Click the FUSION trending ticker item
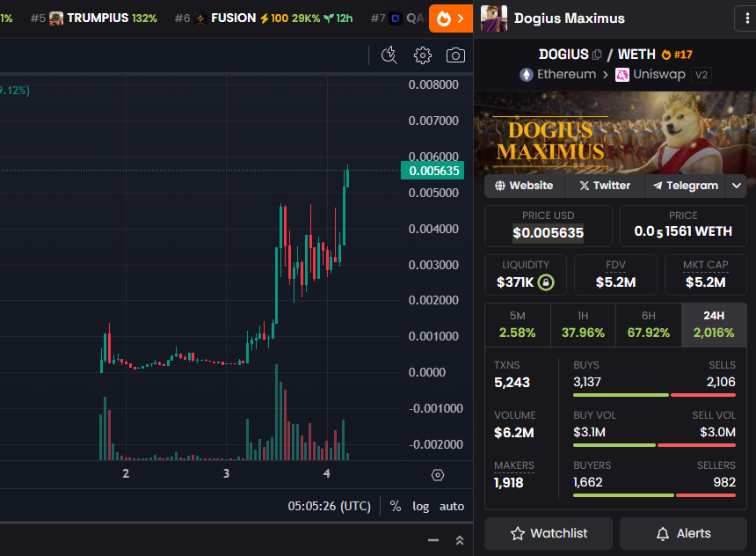This screenshot has height=556, width=756. coord(264,18)
